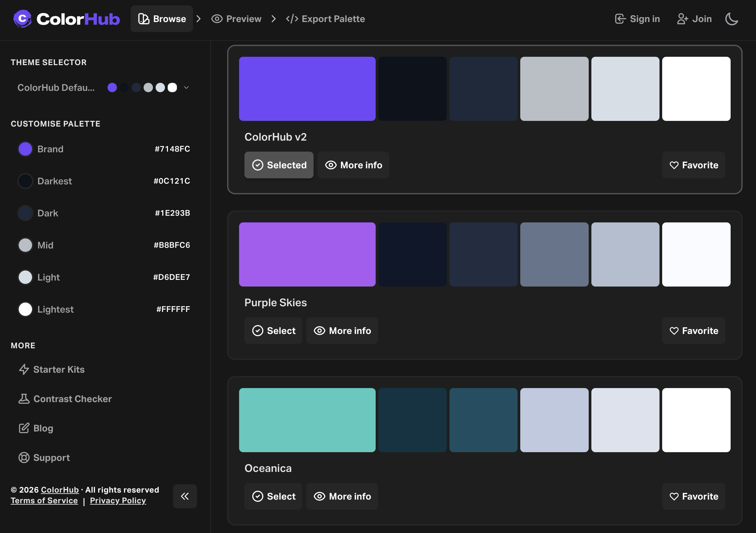Click ColorHub v2 darkest navy swatch
756x533 pixels.
(x=412, y=89)
